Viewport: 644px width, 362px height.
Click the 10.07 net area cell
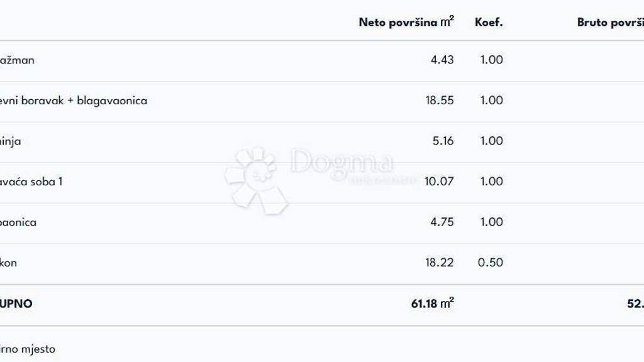pyautogui.click(x=440, y=182)
